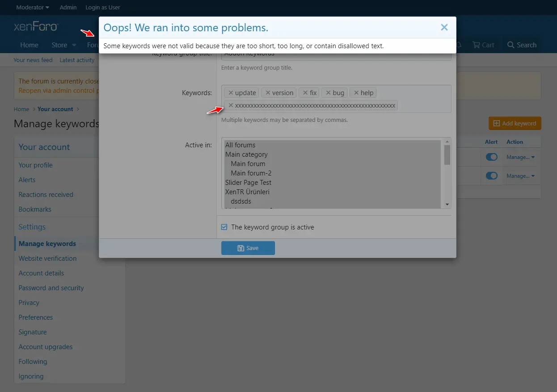
Task: Open the Admin link
Action: (x=68, y=7)
